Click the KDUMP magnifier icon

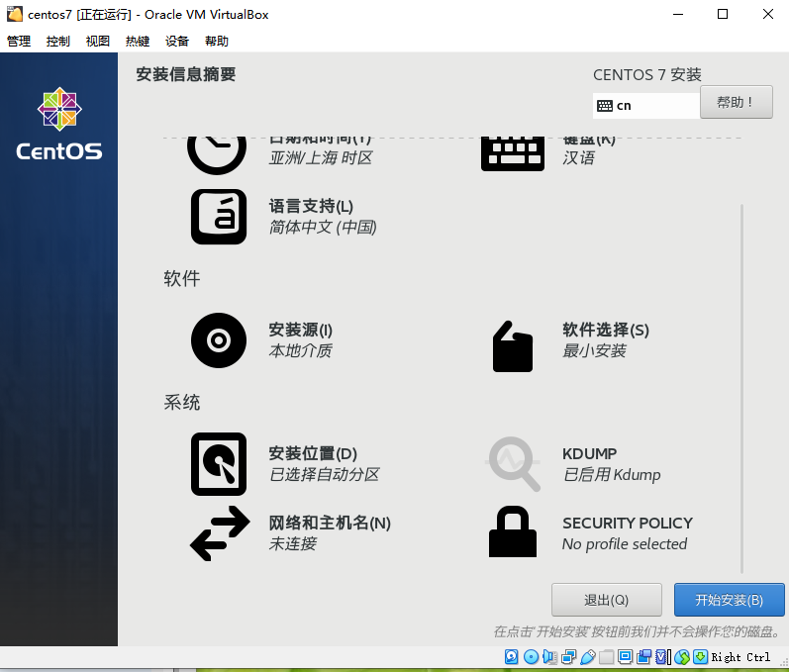513,464
